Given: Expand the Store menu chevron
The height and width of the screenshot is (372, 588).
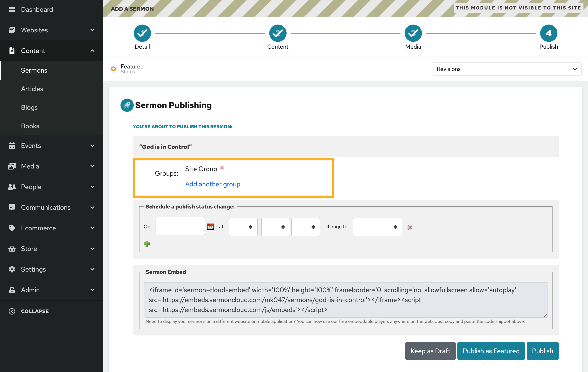Looking at the screenshot, I should click(93, 248).
